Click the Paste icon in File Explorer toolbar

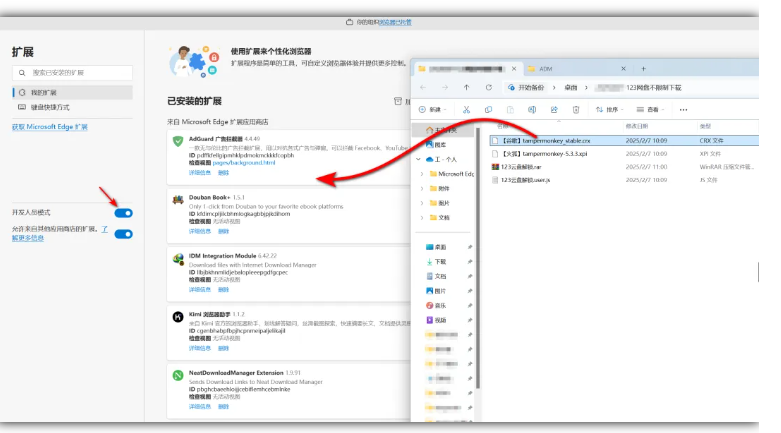[510, 110]
